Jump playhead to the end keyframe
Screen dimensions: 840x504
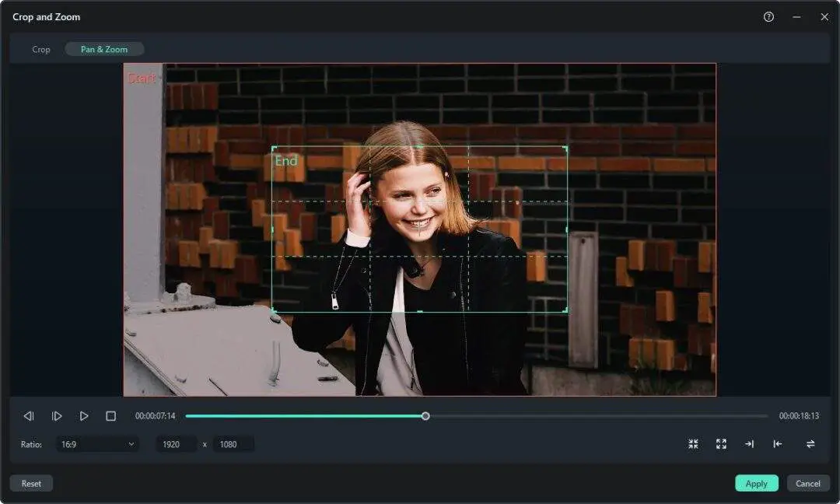coord(749,443)
